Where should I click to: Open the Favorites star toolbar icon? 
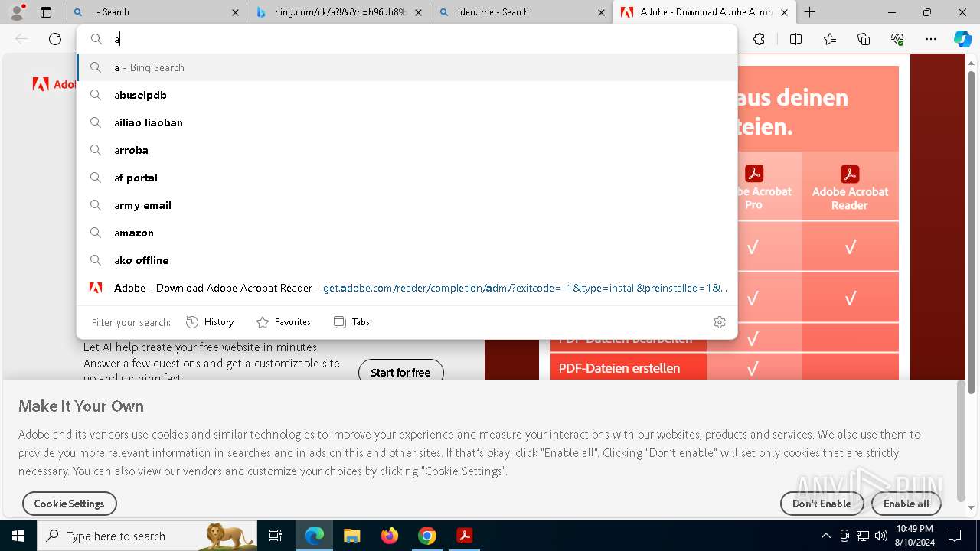[830, 39]
